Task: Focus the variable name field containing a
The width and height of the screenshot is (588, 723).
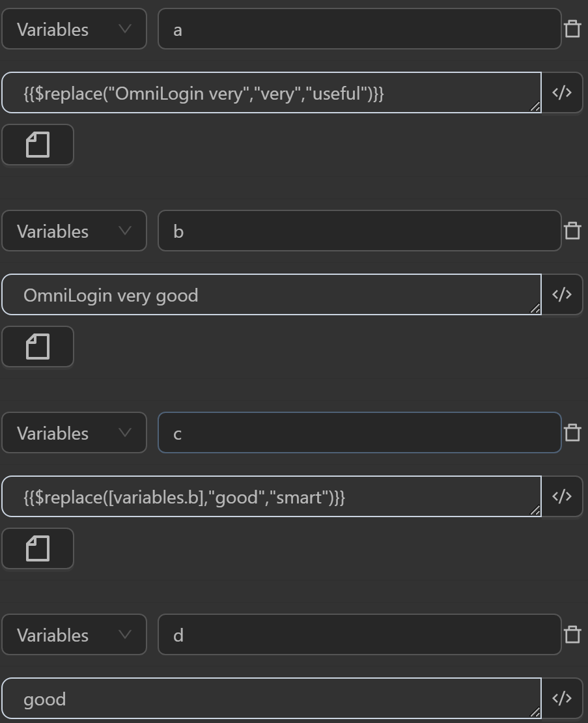Action: [359, 29]
